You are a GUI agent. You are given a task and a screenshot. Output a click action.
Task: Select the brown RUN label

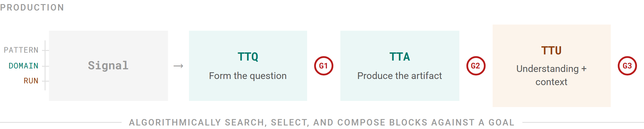pyautogui.click(x=31, y=81)
